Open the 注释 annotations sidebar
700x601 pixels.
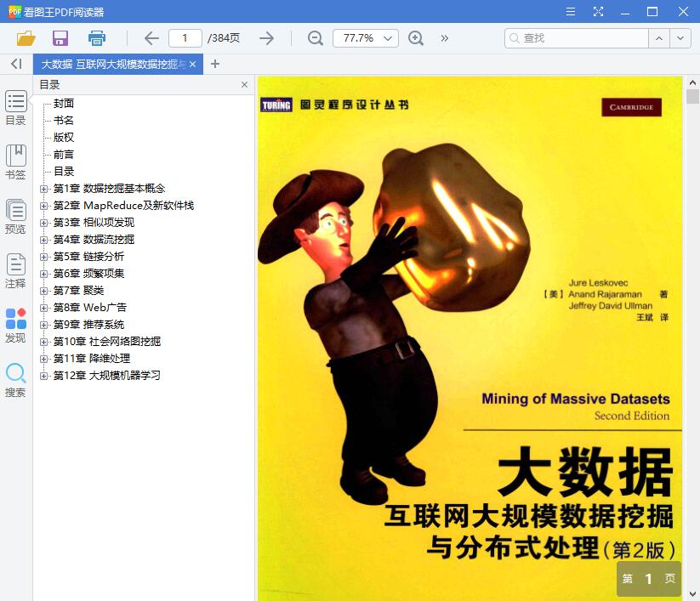pyautogui.click(x=15, y=271)
